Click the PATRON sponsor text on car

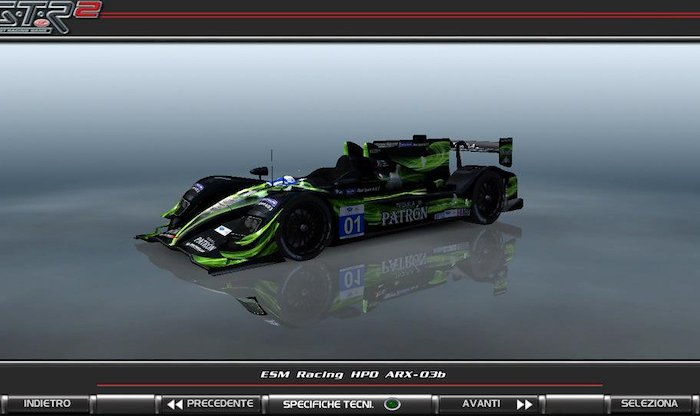404,216
